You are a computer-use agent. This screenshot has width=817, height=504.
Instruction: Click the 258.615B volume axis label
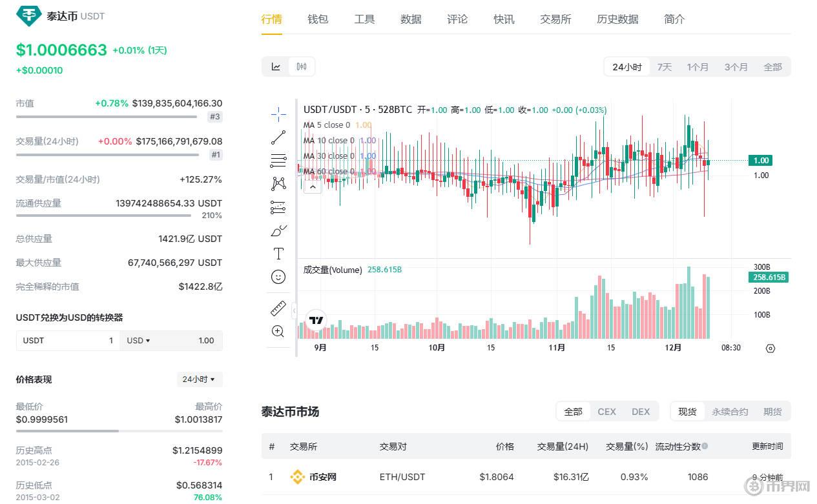[x=769, y=277]
